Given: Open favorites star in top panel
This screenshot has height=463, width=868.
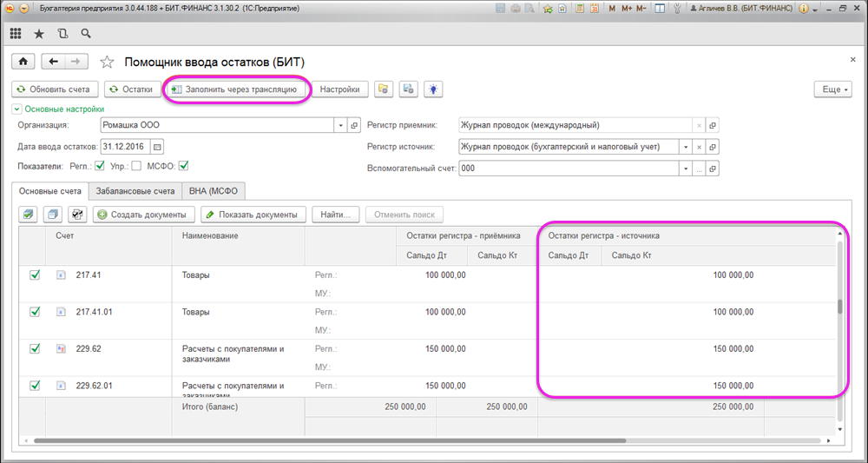Looking at the screenshot, I should tap(39, 34).
